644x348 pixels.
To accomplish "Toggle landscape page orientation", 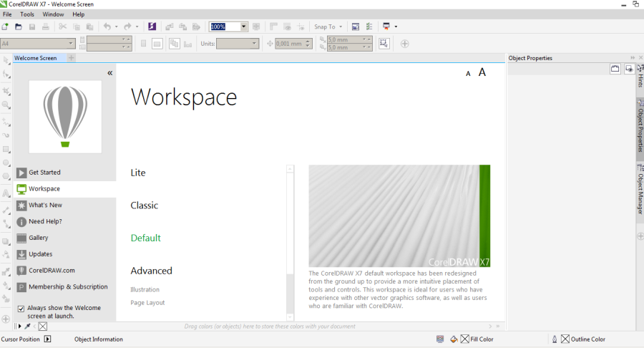I will click(157, 44).
